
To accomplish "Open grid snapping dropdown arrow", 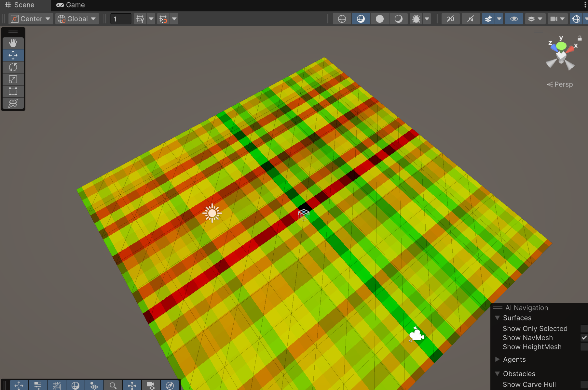I will (x=174, y=19).
